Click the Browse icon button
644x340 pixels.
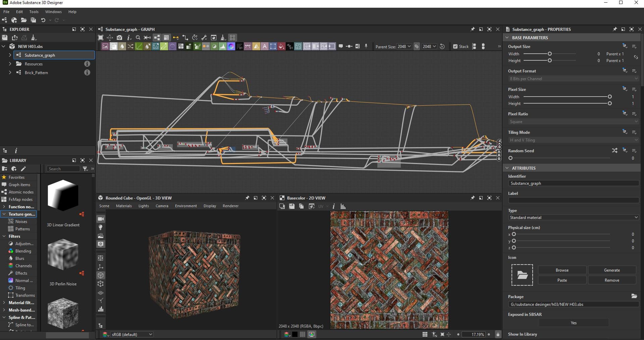(562, 270)
